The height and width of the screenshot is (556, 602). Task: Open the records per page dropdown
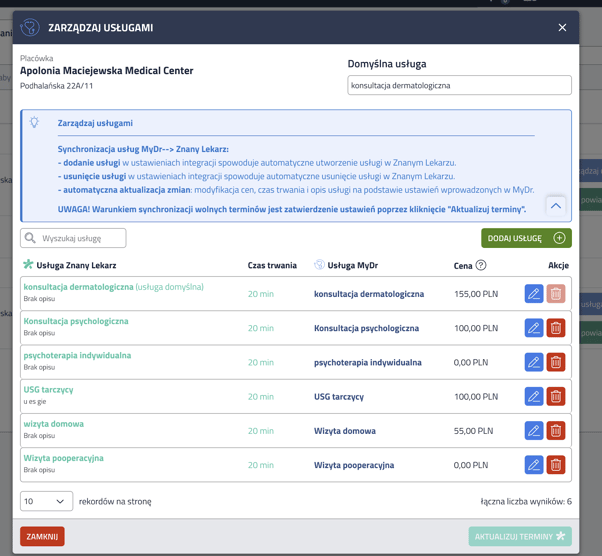46,501
